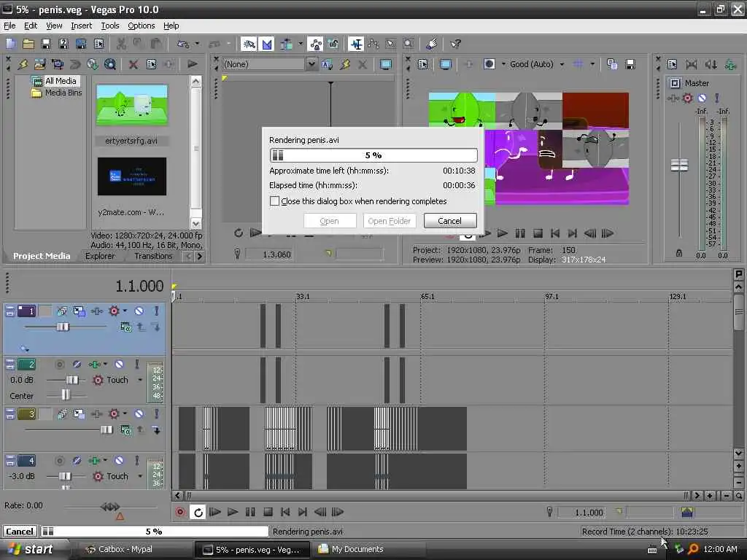Toggle Enable Snapping toolbar button

tap(249, 44)
